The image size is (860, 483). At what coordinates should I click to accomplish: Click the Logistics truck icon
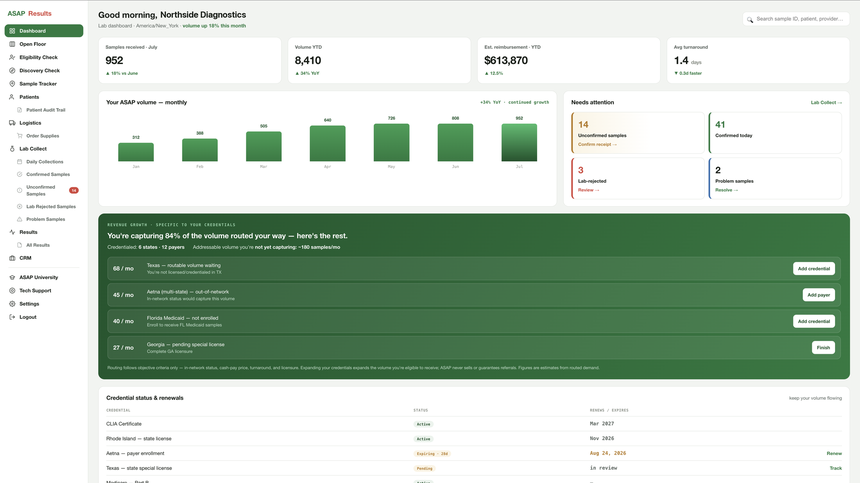pos(12,123)
